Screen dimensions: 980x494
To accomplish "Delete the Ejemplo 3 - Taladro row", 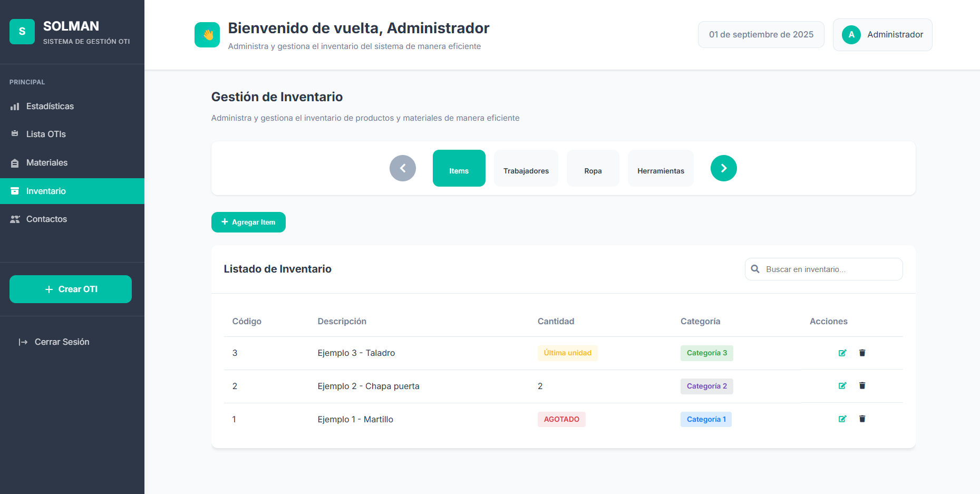I will (862, 353).
